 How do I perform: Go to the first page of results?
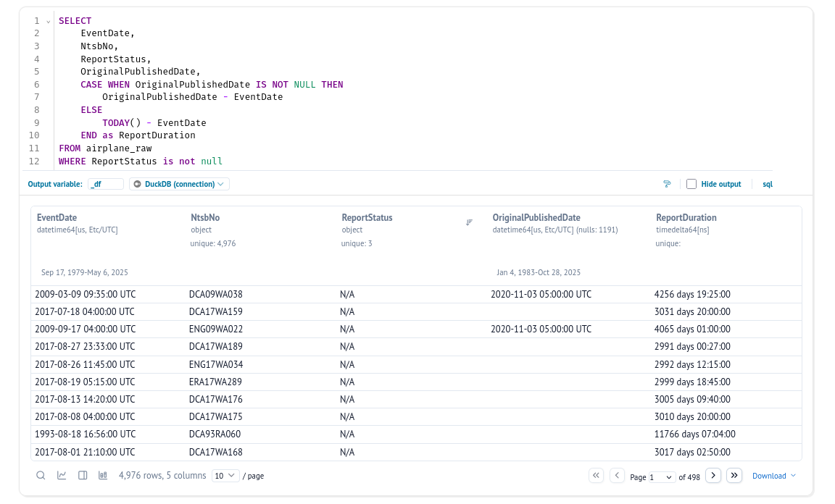tap(597, 476)
